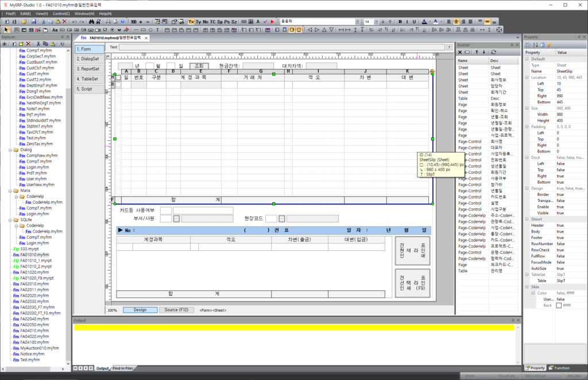
Task: Open the font size dropdown
Action: [x=376, y=22]
